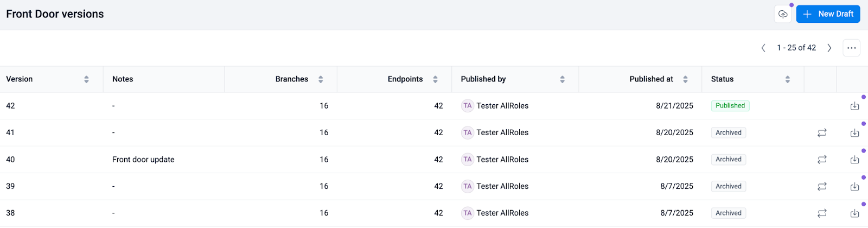Sort by Published at column
The image size is (868, 228).
tap(685, 79)
